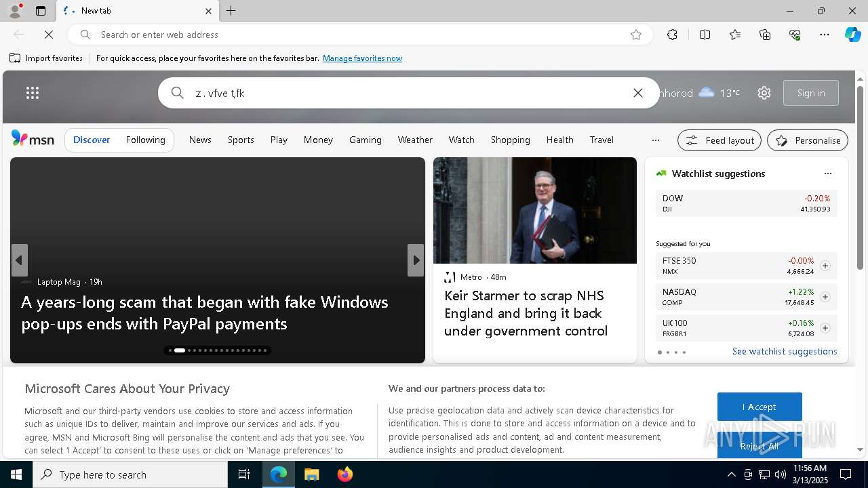
Task: Open Manage favorites now link
Action: tap(362, 58)
